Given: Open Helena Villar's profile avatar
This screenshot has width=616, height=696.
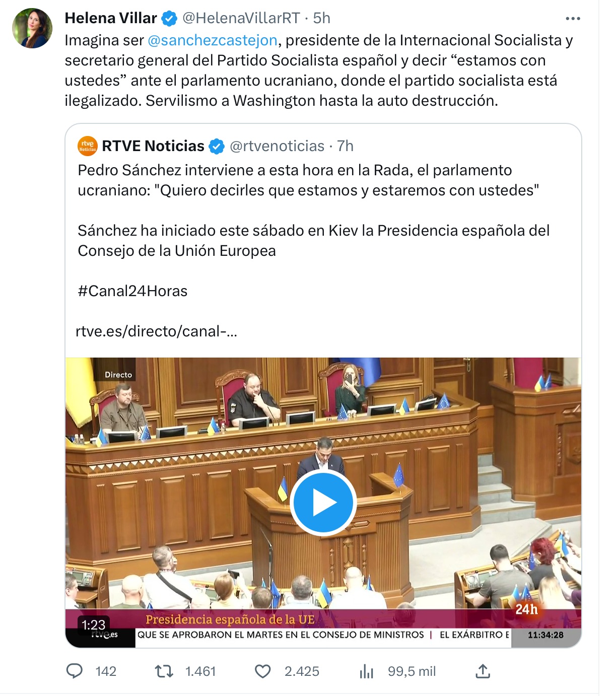Looking at the screenshot, I should click(x=32, y=28).
